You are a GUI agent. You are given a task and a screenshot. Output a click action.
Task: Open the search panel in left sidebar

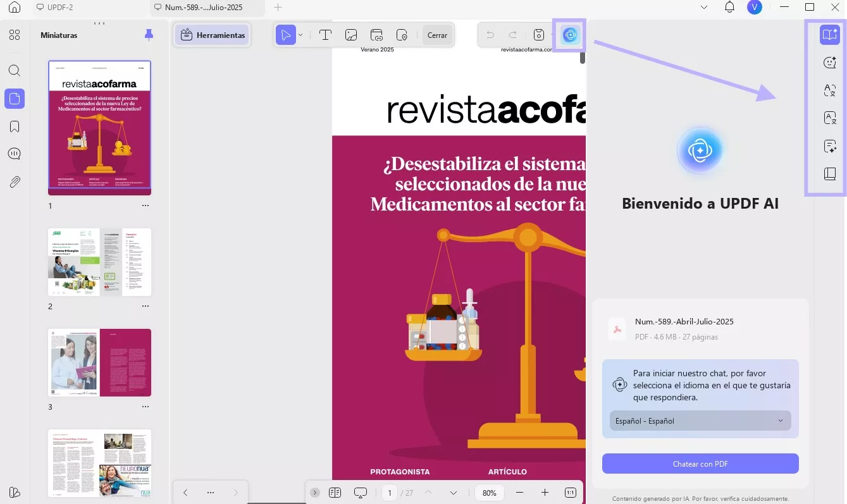coord(15,71)
